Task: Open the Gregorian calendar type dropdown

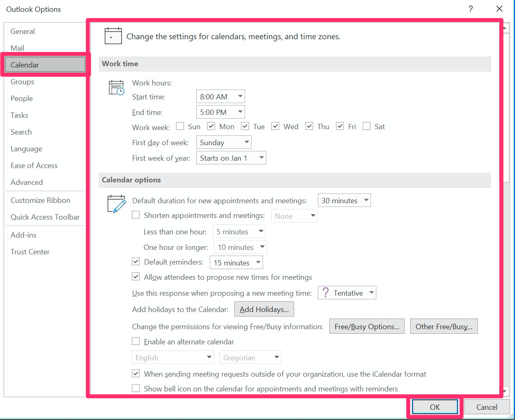Action: [x=250, y=357]
